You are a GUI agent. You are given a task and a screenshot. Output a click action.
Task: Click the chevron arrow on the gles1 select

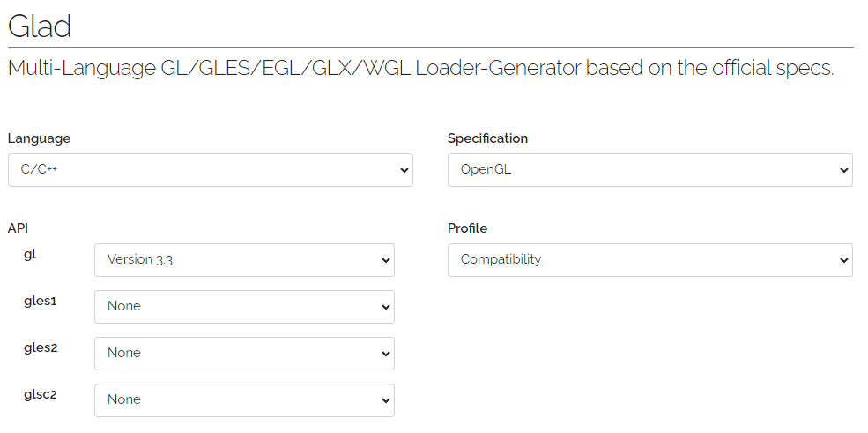tap(386, 307)
